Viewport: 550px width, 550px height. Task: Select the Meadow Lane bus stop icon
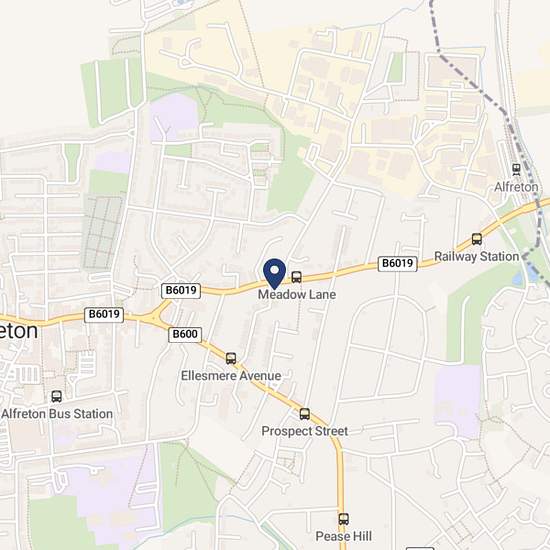296,277
